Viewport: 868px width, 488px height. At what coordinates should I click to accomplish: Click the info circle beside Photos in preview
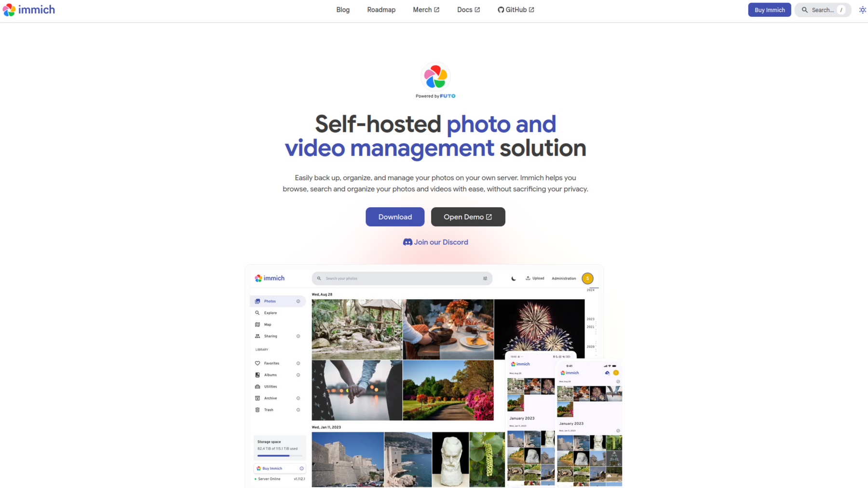298,301
